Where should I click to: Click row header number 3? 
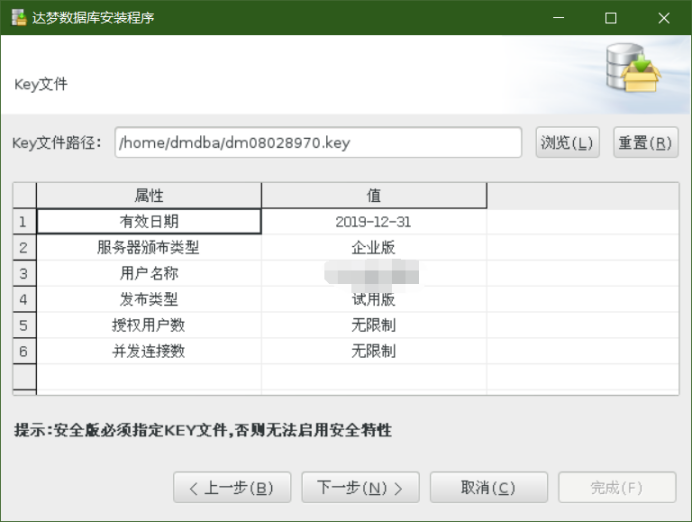[24, 274]
